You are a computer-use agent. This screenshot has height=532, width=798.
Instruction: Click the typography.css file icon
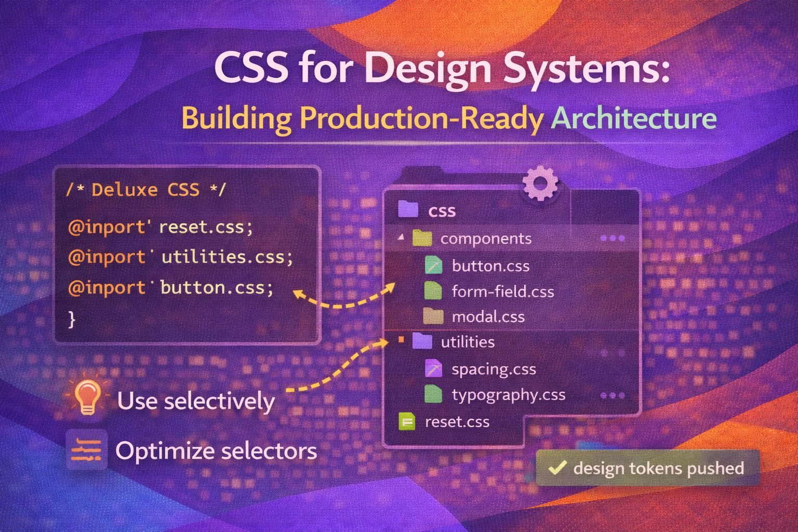[x=433, y=394]
